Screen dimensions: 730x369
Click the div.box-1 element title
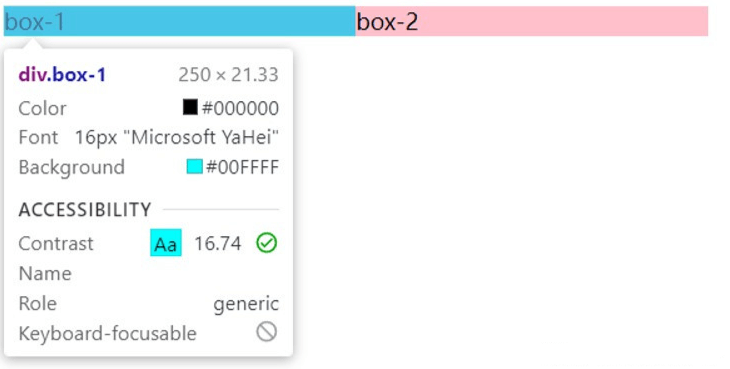(x=62, y=74)
